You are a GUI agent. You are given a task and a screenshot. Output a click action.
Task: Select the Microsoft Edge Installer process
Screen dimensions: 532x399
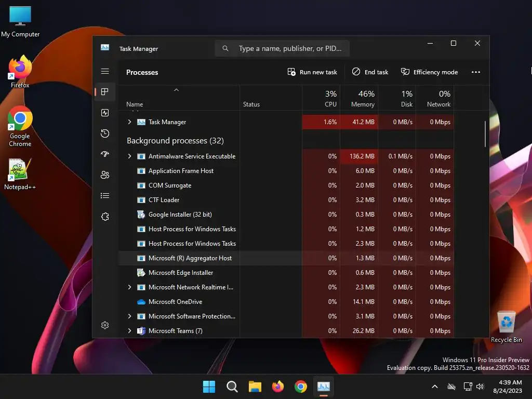[286, 272]
